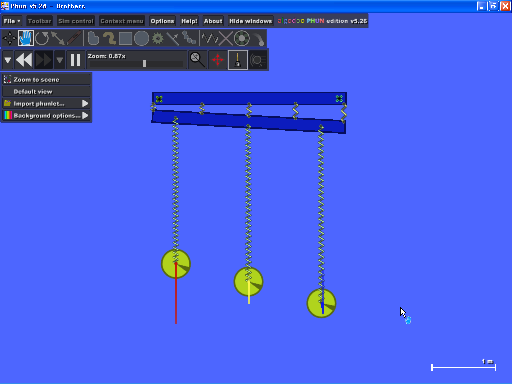
Task: Open the dropdown arrow beside redo
Action: coord(60,60)
